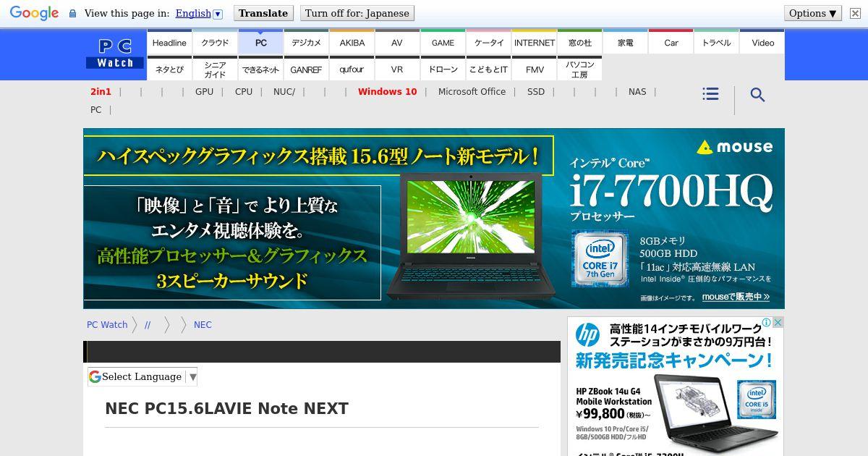Click the Microsoft Office topic link
868x456 pixels.
point(472,92)
